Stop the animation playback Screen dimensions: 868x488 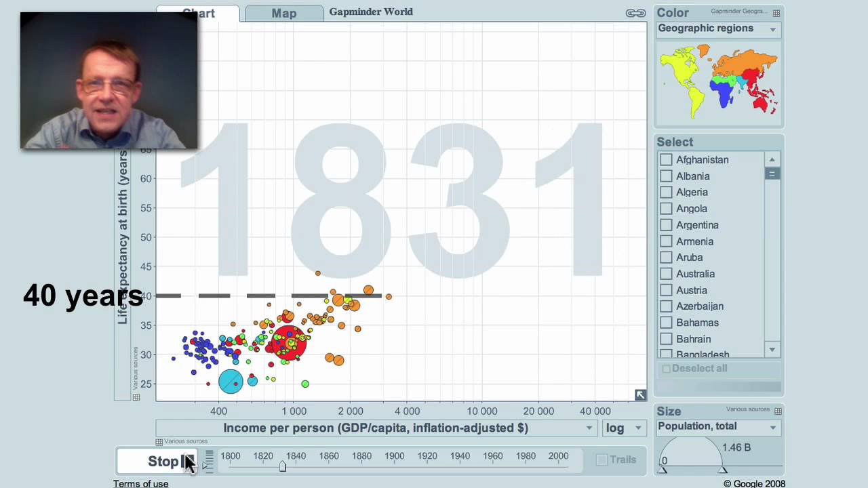click(157, 461)
